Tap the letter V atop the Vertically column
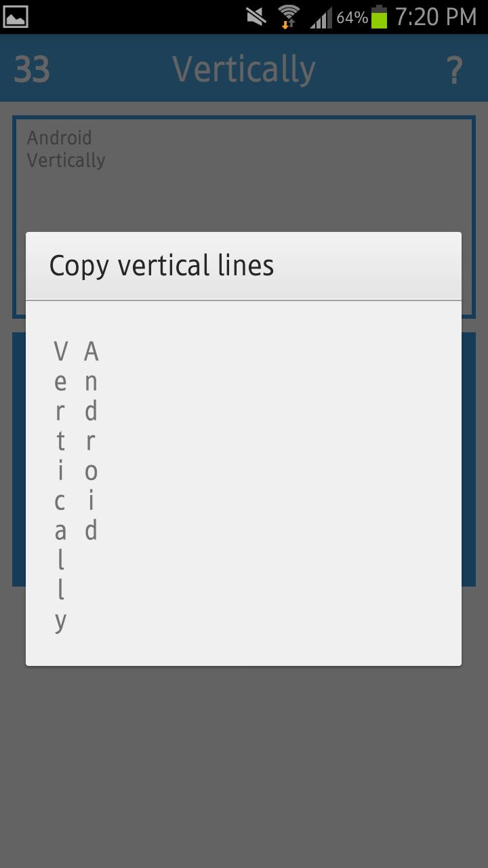Screen dimensions: 488x868 60,351
